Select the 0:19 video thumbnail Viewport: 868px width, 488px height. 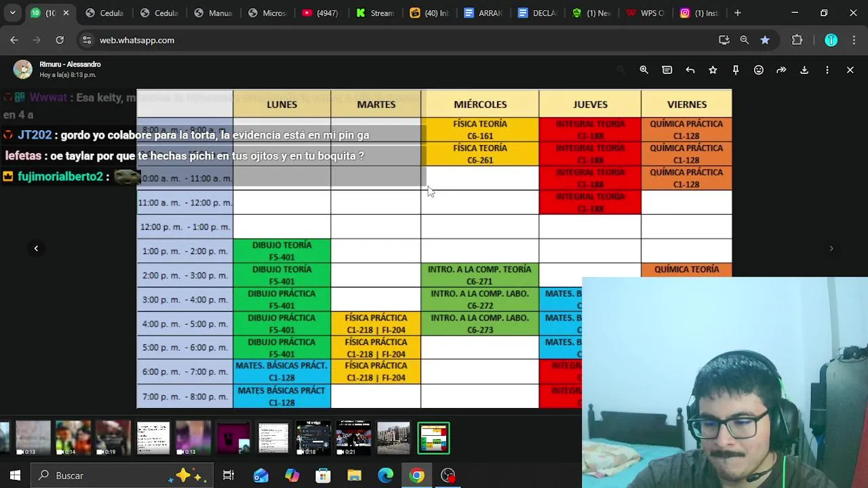[113, 438]
